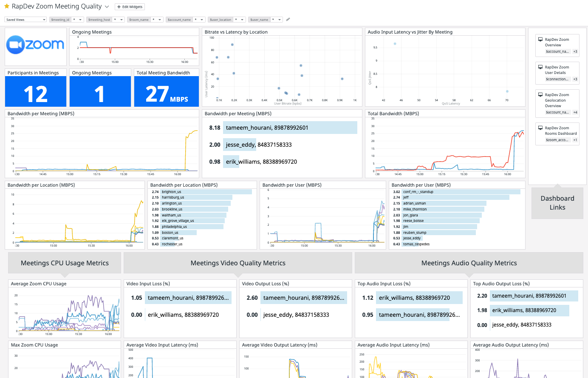Expand the $account_name variable dropdown
This screenshot has width=588, height=378.
[199, 20]
